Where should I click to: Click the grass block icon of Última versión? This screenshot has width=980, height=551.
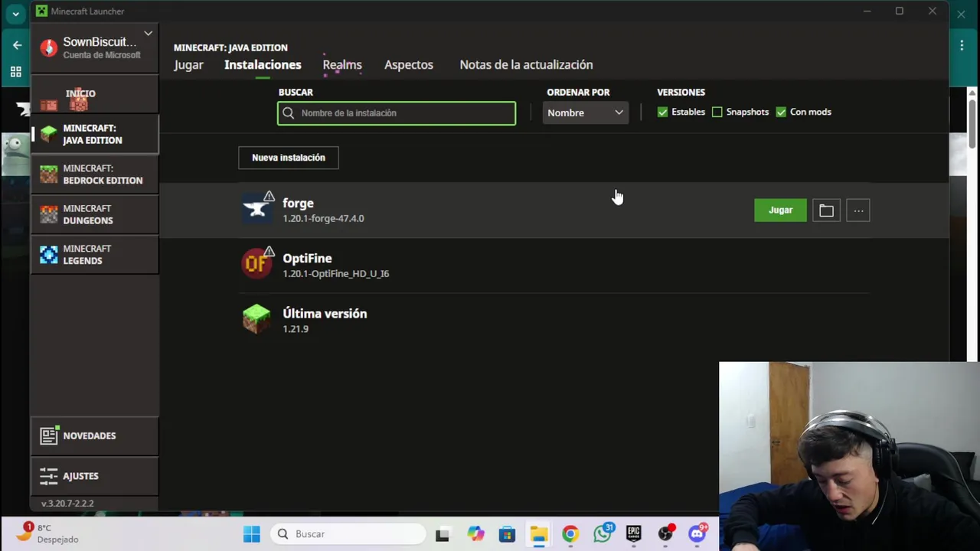(256, 319)
